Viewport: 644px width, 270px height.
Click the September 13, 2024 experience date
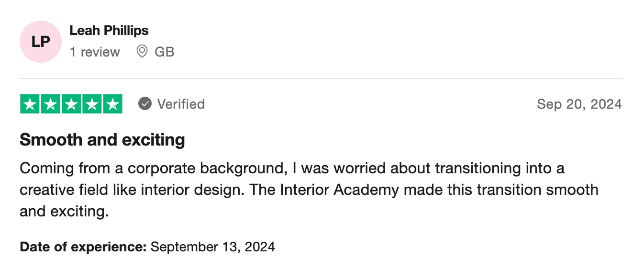click(213, 247)
